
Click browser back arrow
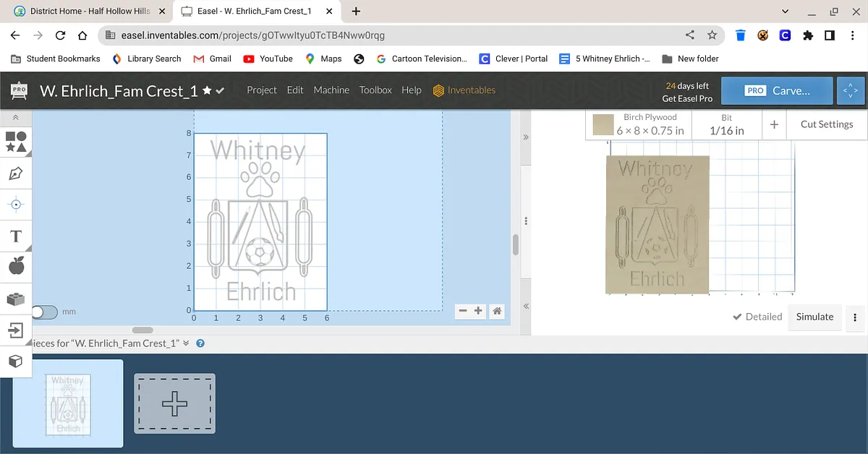pos(15,35)
